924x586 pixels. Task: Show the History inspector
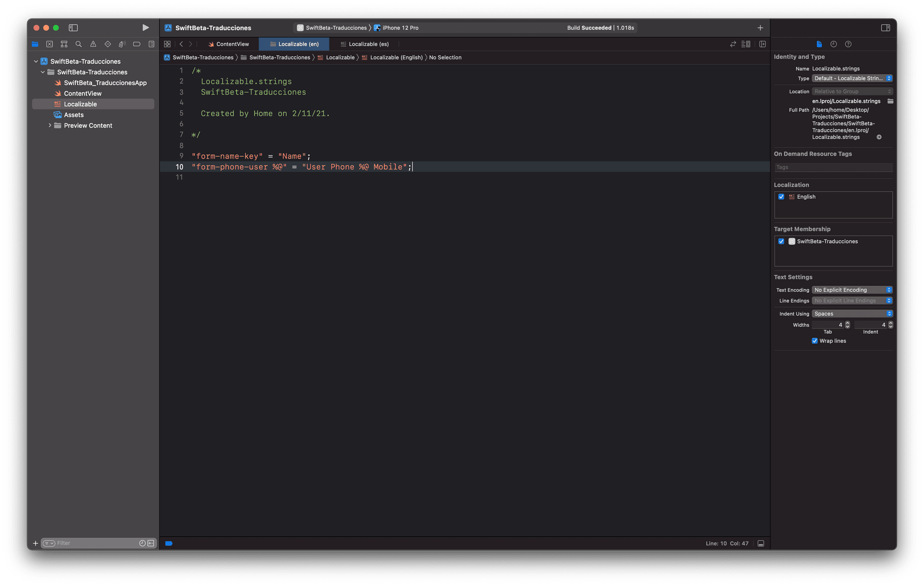833,44
